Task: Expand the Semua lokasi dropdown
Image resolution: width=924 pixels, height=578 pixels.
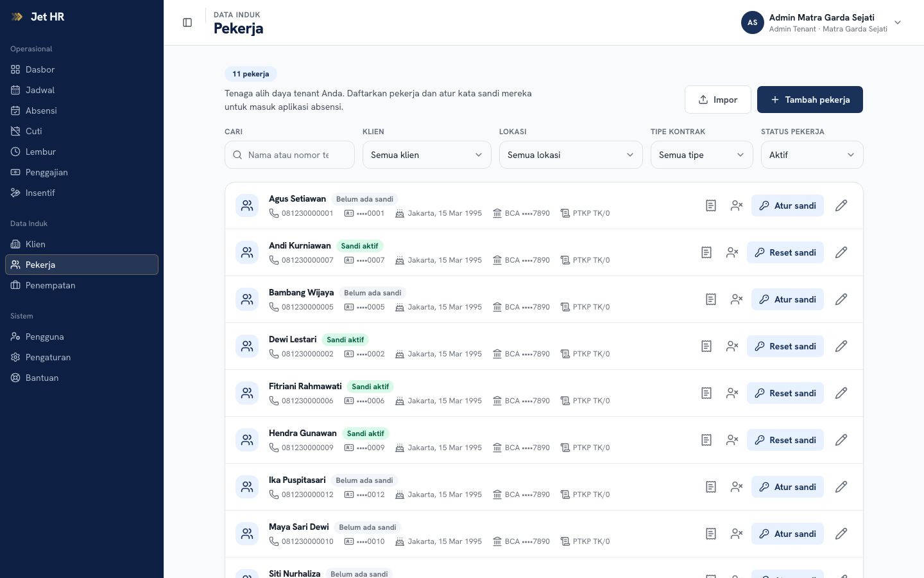Action: (x=570, y=155)
